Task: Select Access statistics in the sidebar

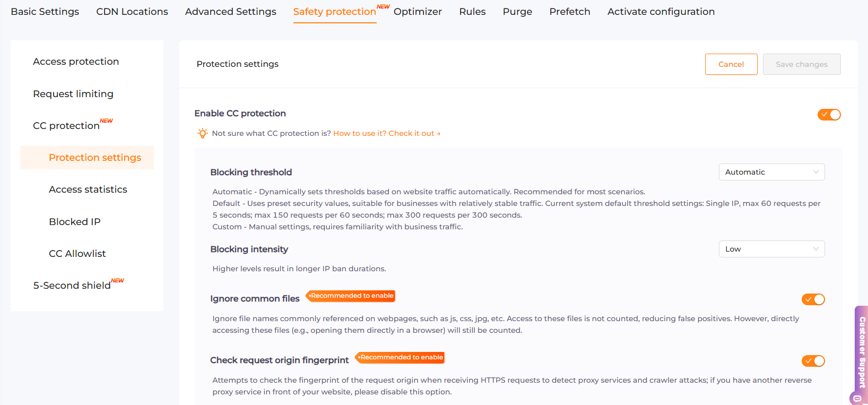Action: pyautogui.click(x=88, y=189)
